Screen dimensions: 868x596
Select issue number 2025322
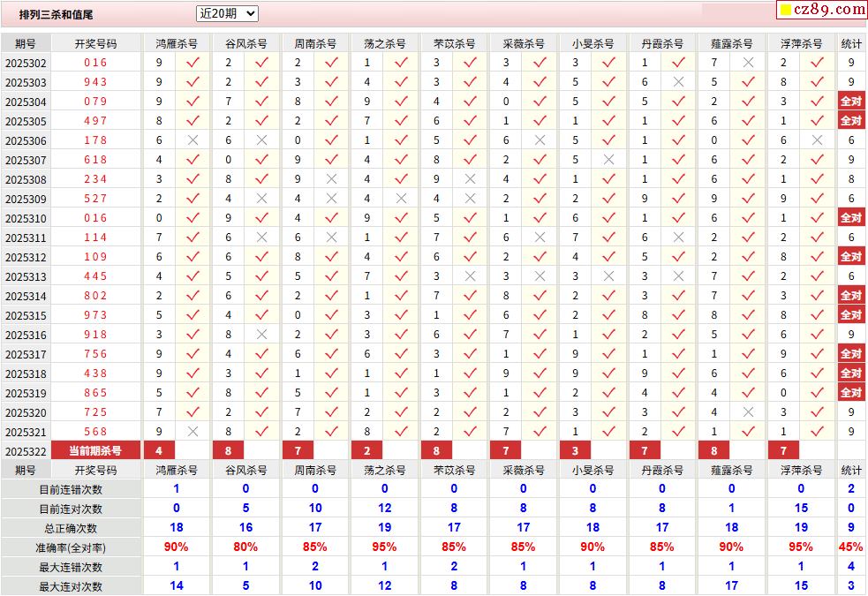(26, 451)
